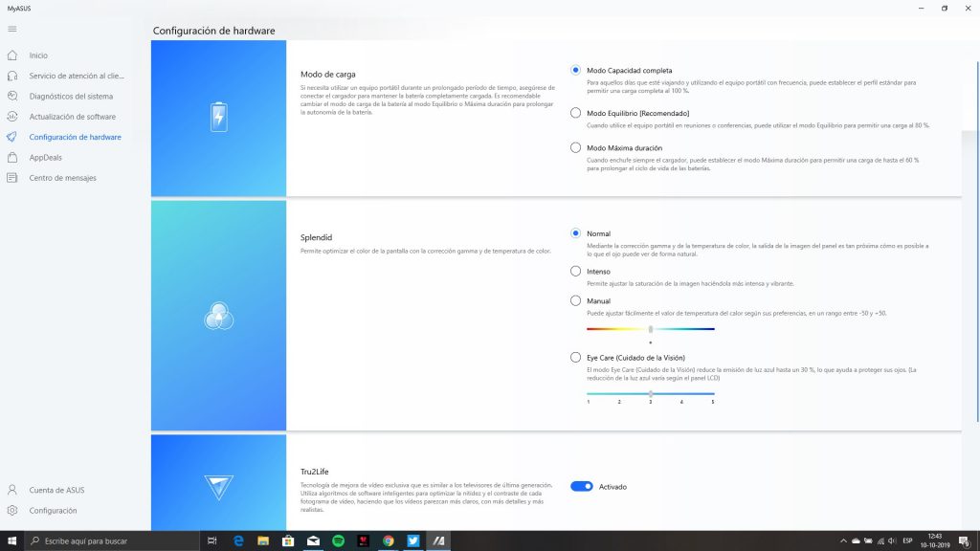Choose Modo Máxima duración charging mode
Viewport: 980px width, 551px height.
click(x=575, y=148)
